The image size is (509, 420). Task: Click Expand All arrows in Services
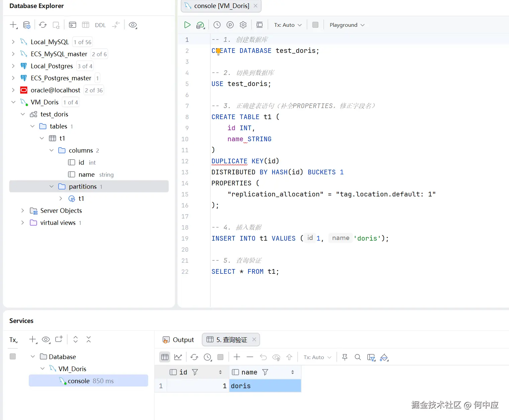click(76, 339)
